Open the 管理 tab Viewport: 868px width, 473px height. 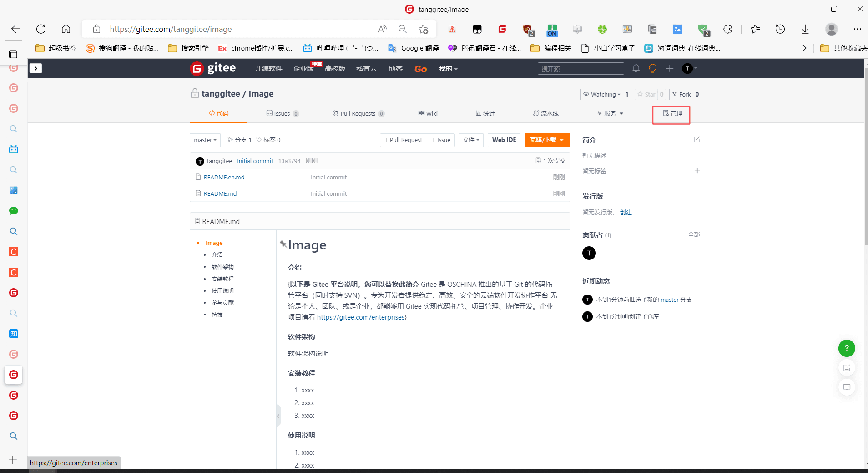[672, 113]
